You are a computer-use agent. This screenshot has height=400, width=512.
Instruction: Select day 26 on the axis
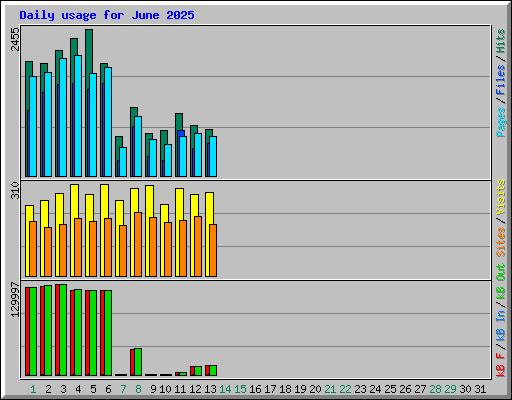(405, 389)
